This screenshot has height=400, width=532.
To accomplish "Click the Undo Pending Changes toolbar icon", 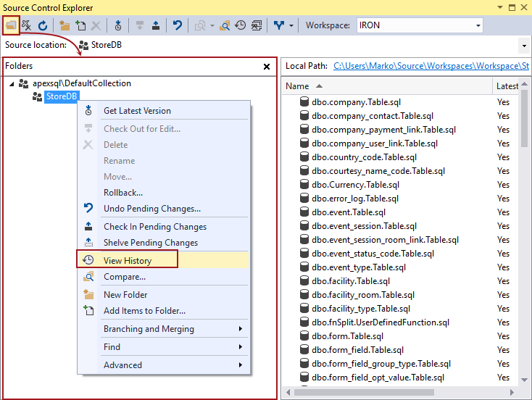I will (178, 25).
